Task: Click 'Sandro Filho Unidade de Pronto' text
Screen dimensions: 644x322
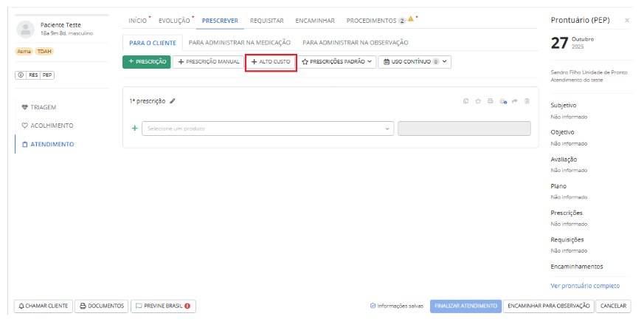Action: click(589, 72)
